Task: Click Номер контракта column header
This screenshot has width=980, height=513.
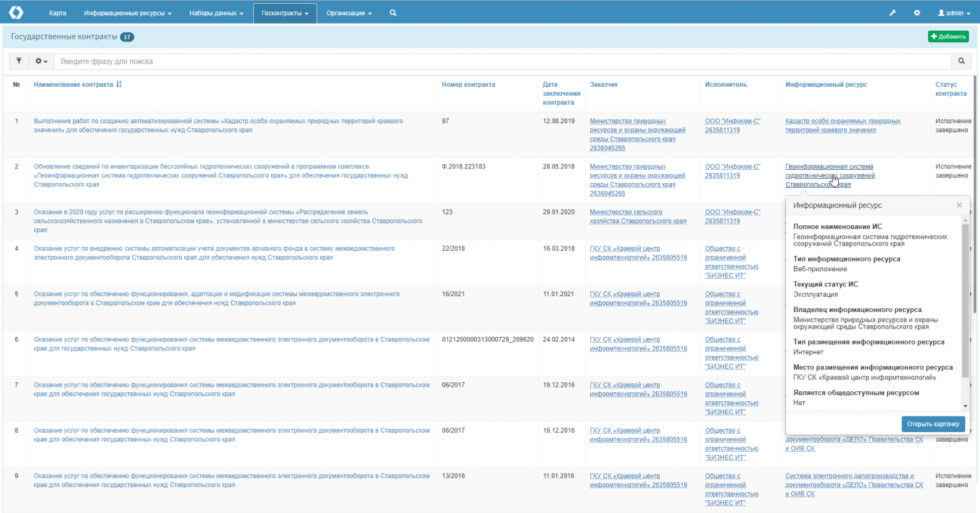Action: click(x=468, y=84)
